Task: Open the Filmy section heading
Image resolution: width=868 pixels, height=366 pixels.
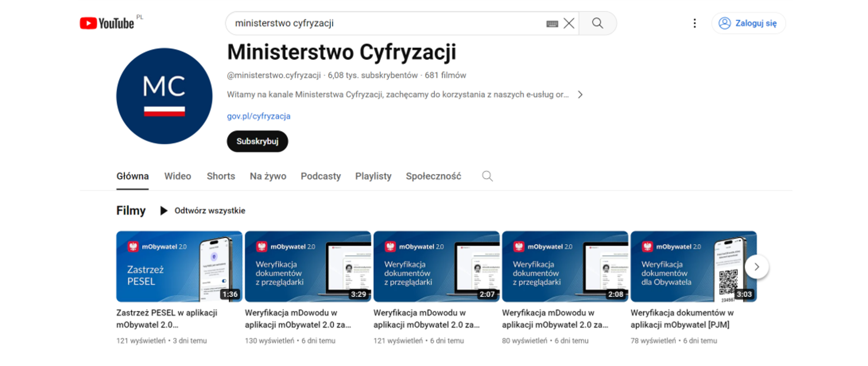Action: coord(131,211)
